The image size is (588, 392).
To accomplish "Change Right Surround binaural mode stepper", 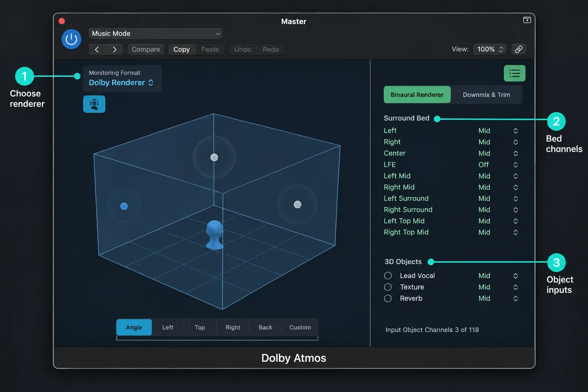I will [x=516, y=210].
